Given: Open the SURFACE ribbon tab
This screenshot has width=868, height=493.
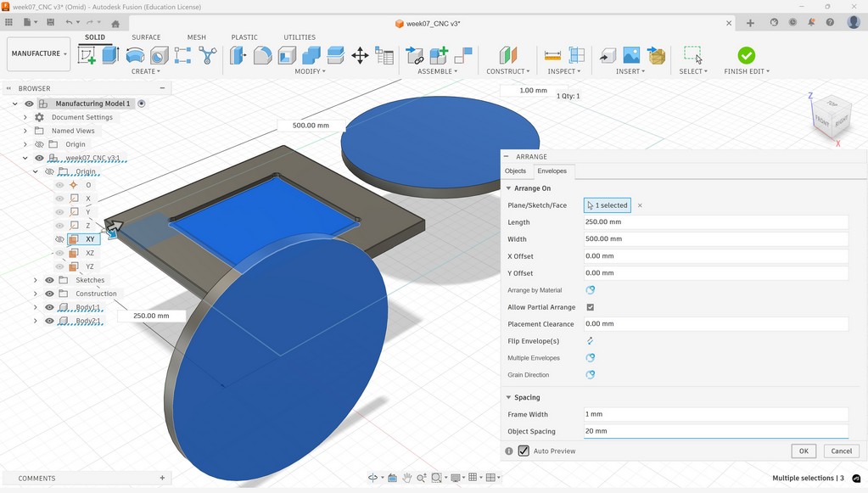Looking at the screenshot, I should 145,36.
